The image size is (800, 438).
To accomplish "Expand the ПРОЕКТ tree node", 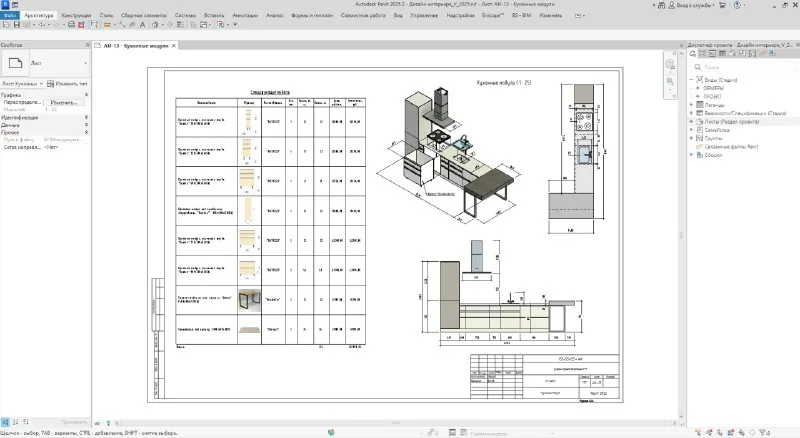I will coord(698,96).
